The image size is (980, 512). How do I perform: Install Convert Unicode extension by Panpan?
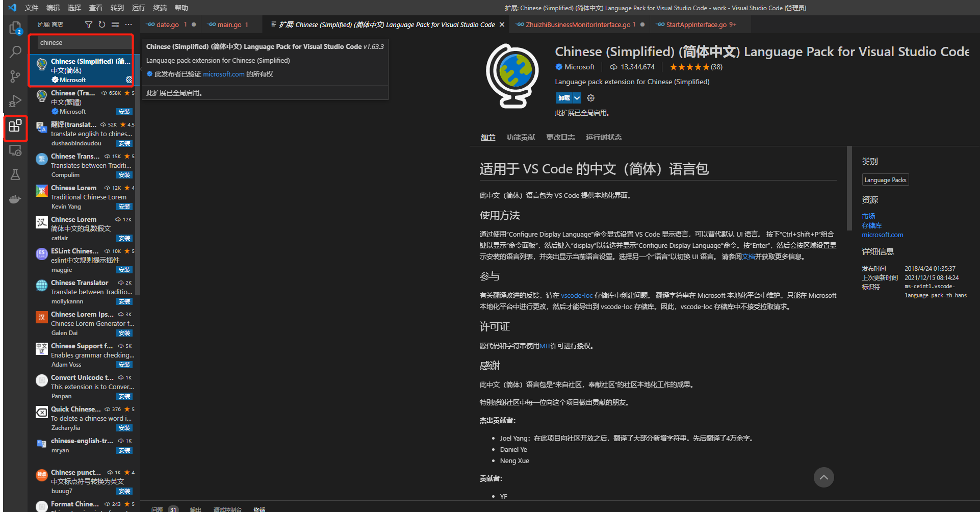tap(124, 396)
